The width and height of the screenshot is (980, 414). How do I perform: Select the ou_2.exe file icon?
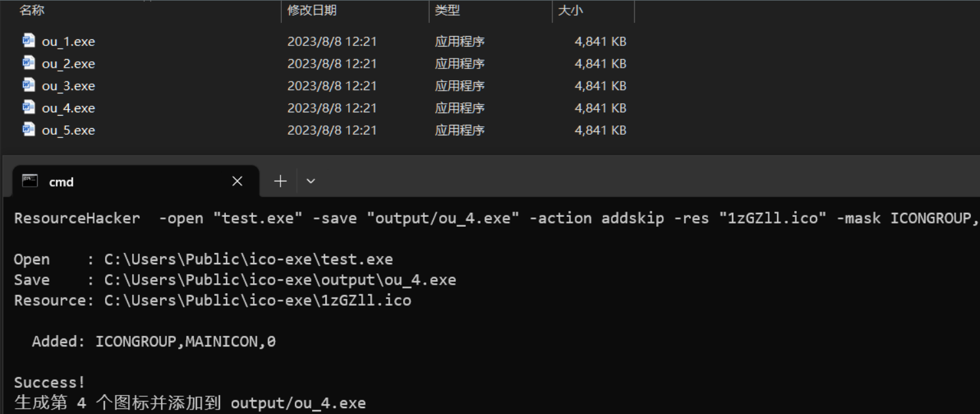(28, 63)
